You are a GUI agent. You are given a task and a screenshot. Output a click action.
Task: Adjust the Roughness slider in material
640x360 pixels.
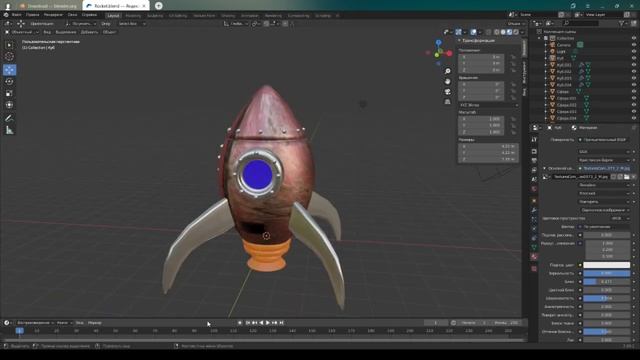pos(607,298)
